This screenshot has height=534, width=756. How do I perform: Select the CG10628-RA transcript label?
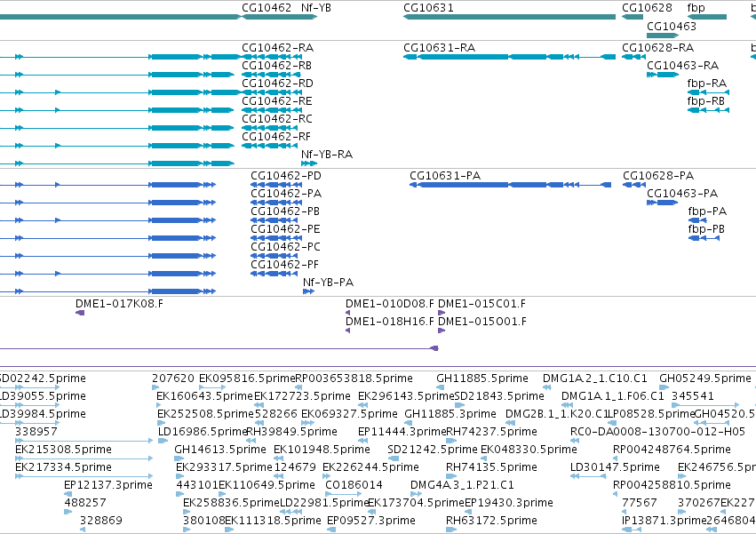pyautogui.click(x=657, y=48)
